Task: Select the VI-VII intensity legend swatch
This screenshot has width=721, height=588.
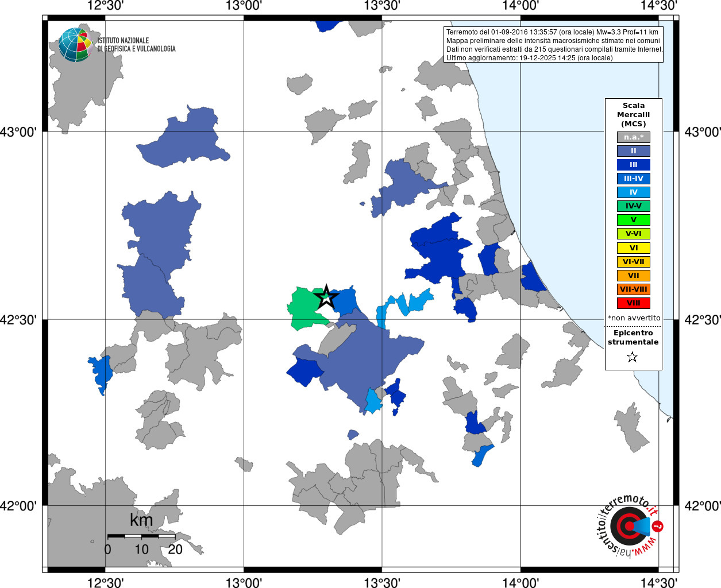Action: [634, 262]
